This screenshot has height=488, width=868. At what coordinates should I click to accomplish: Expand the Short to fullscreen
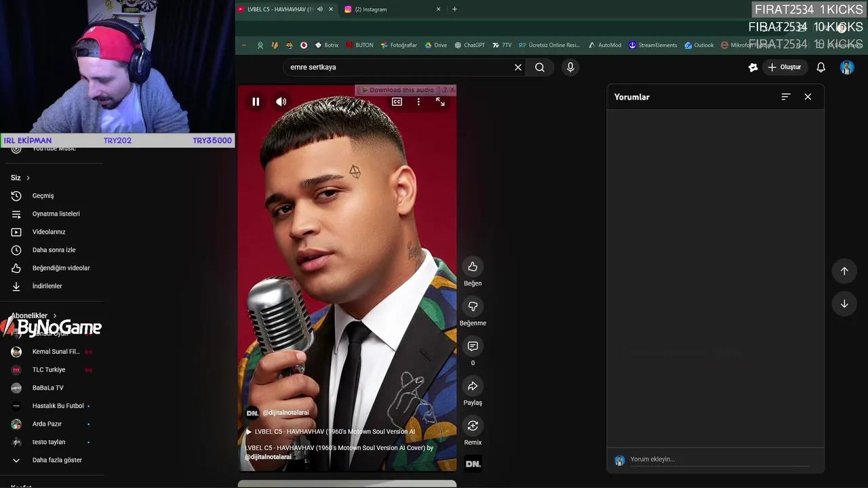click(x=440, y=102)
